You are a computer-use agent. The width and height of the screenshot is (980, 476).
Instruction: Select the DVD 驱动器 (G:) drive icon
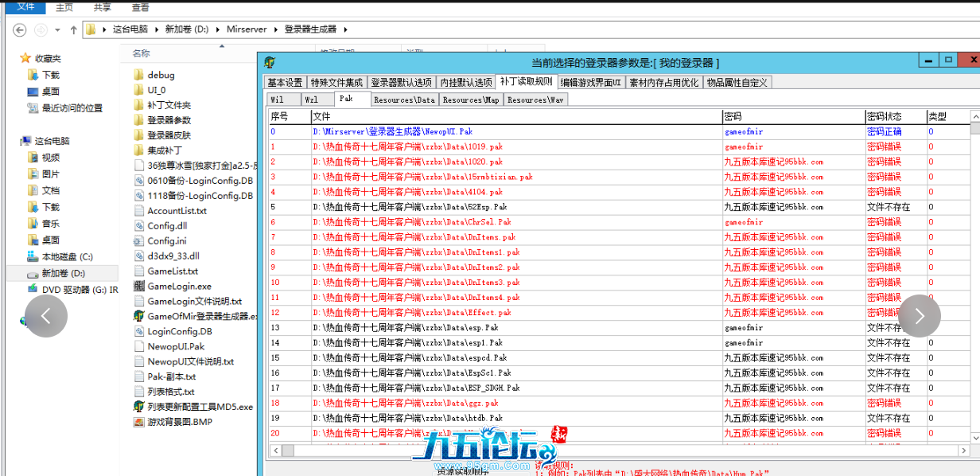(x=33, y=289)
